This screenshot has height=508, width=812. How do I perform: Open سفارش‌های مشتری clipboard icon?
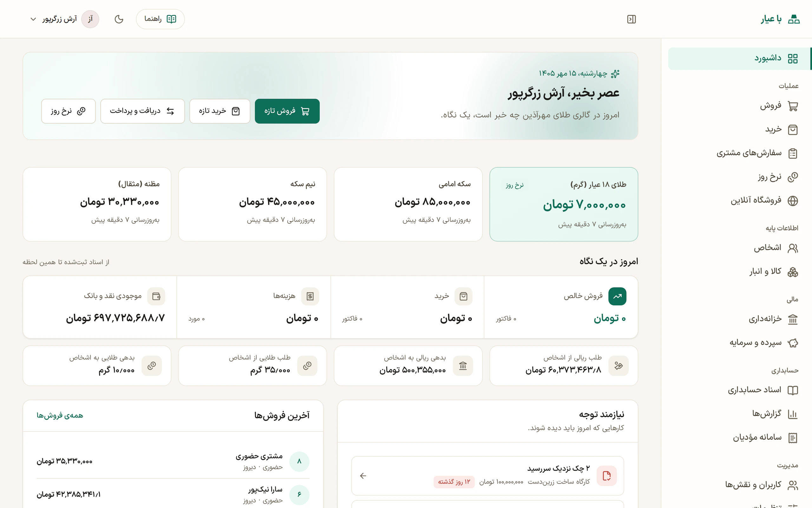(793, 154)
